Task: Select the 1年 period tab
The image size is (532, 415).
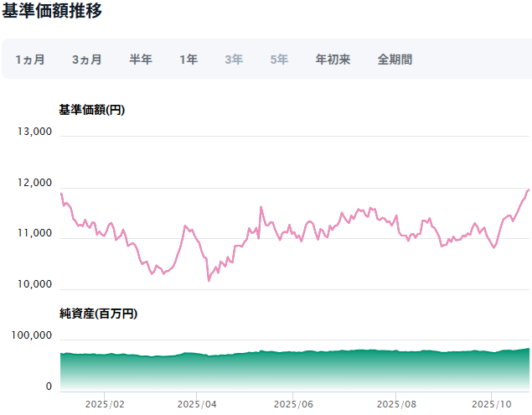Action: (189, 60)
